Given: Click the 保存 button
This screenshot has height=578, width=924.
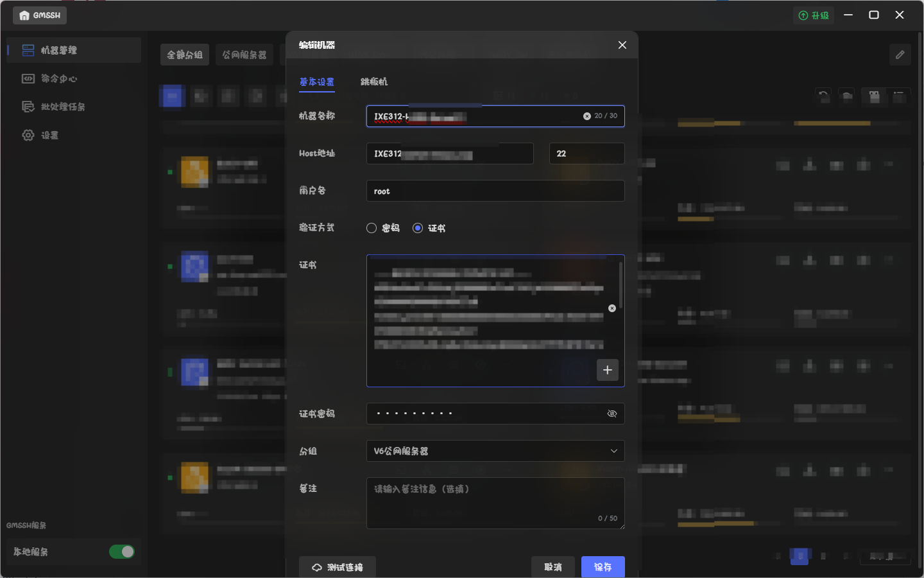Looking at the screenshot, I should click(x=603, y=567).
